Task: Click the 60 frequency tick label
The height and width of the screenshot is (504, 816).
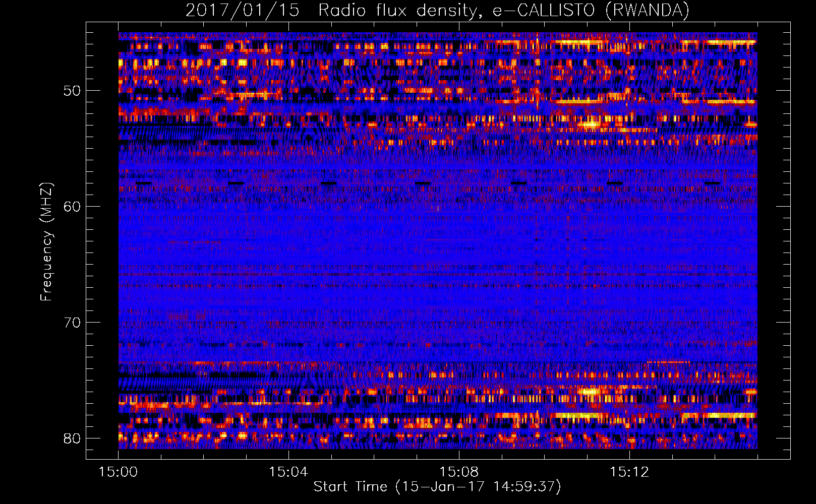Action: (72, 207)
